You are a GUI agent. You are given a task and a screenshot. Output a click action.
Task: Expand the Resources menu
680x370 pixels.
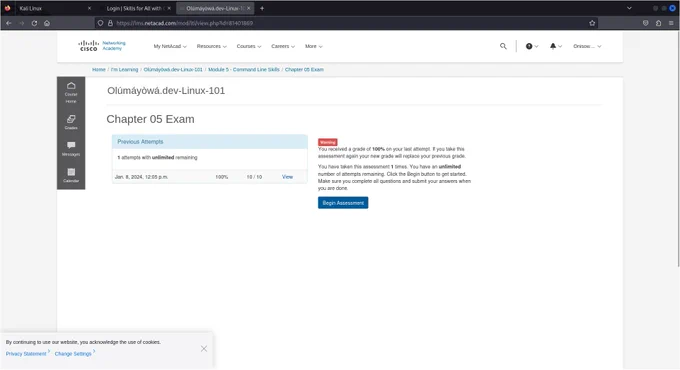point(212,46)
